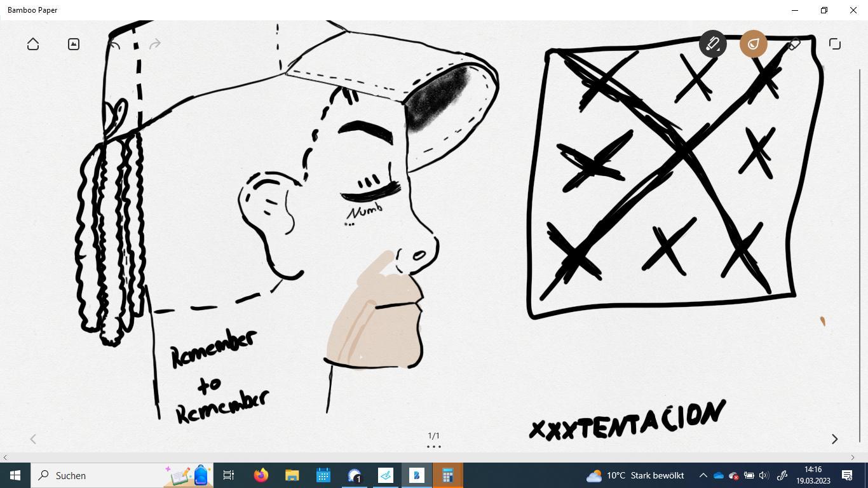Click the horizontal scrollbar left arrow

tap(5, 457)
